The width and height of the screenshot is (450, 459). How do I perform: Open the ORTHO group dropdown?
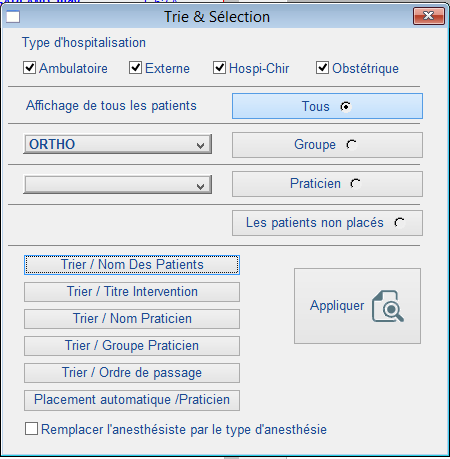[x=118, y=144]
